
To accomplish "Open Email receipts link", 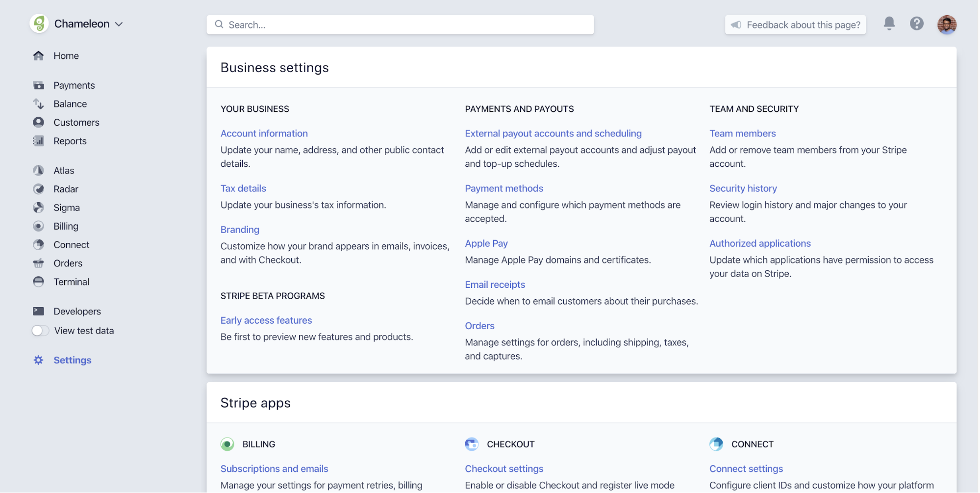I will pos(495,285).
